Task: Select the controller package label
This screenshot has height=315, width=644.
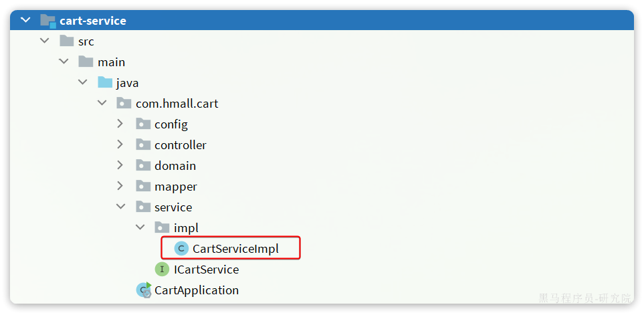Action: pyautogui.click(x=181, y=145)
